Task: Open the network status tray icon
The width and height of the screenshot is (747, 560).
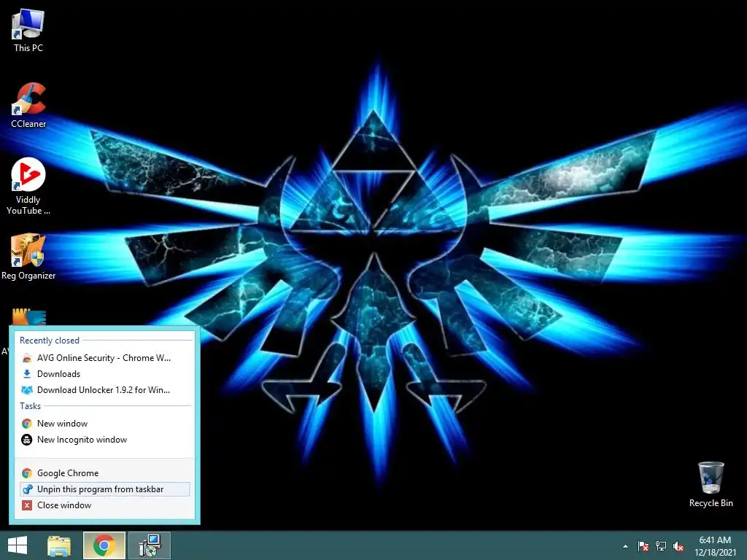Action: coord(661,546)
